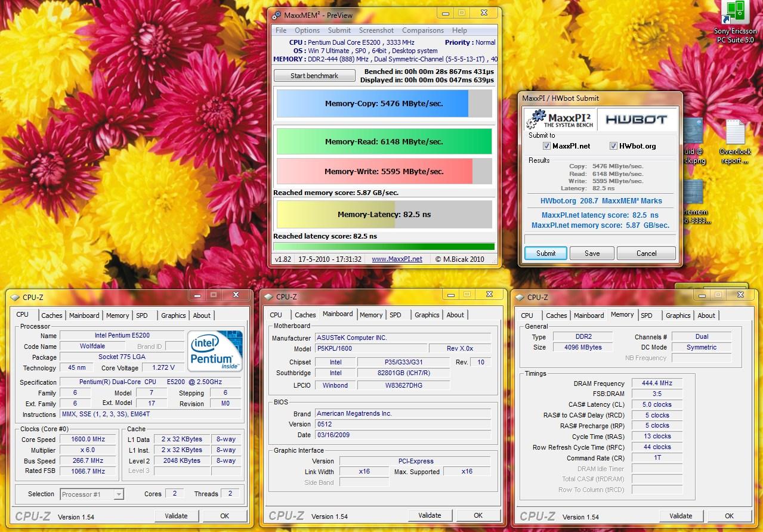Click OK in the right CPU-Z window
The width and height of the screenshot is (763, 532).
(x=730, y=516)
